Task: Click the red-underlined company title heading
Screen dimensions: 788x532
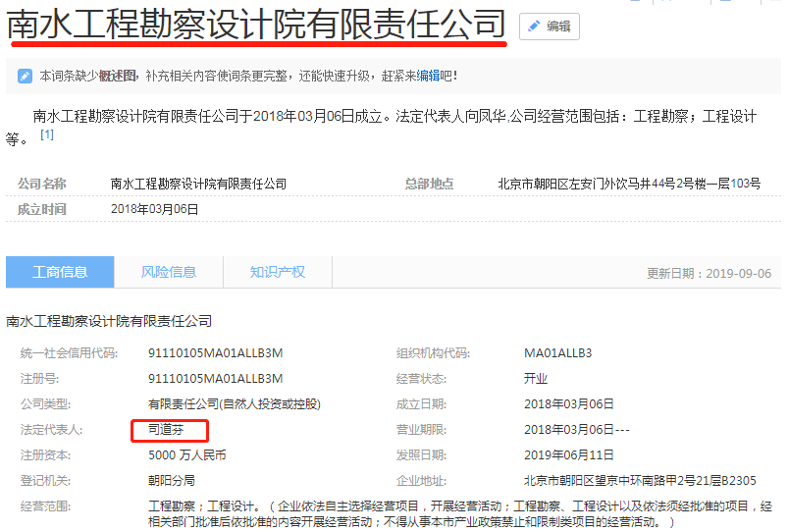Action: [257, 25]
